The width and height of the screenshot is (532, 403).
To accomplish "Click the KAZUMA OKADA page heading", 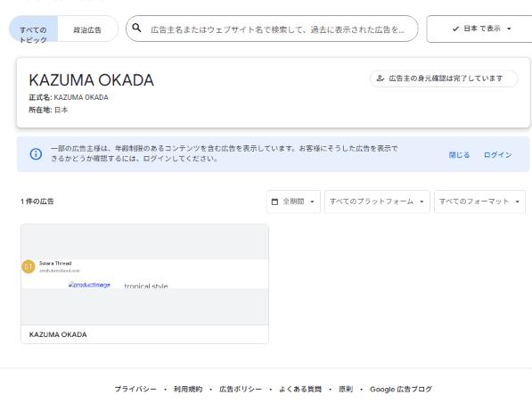I will (91, 80).
